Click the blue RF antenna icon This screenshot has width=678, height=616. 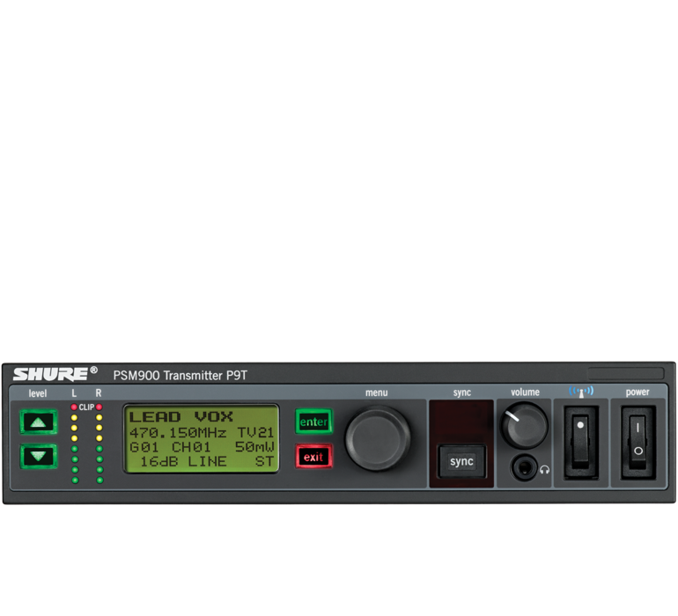click(579, 392)
